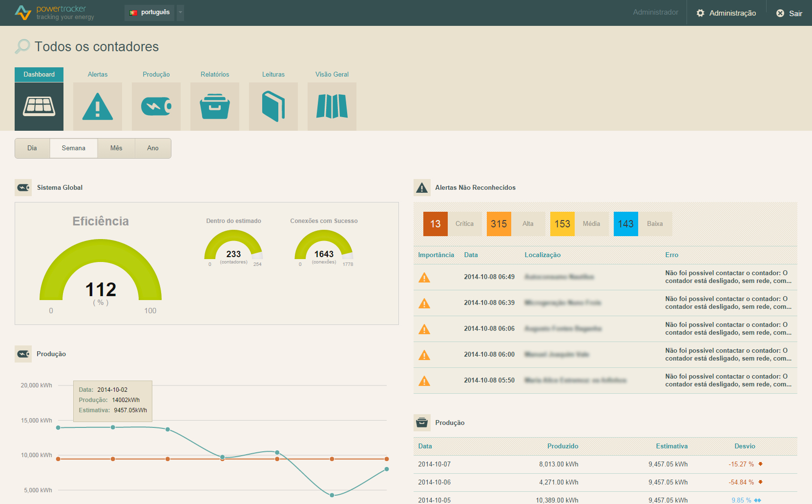Open the Alertas warning triangle icon

click(98, 106)
